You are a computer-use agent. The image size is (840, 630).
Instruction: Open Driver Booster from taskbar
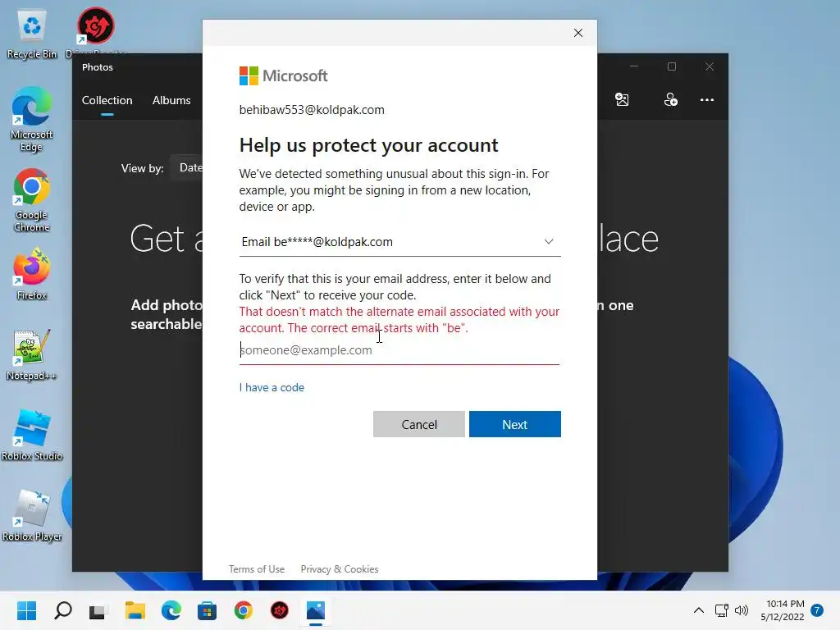click(x=280, y=610)
